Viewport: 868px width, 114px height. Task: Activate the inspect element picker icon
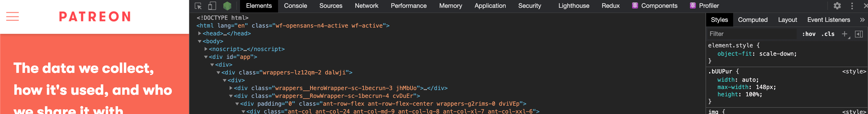click(x=198, y=6)
